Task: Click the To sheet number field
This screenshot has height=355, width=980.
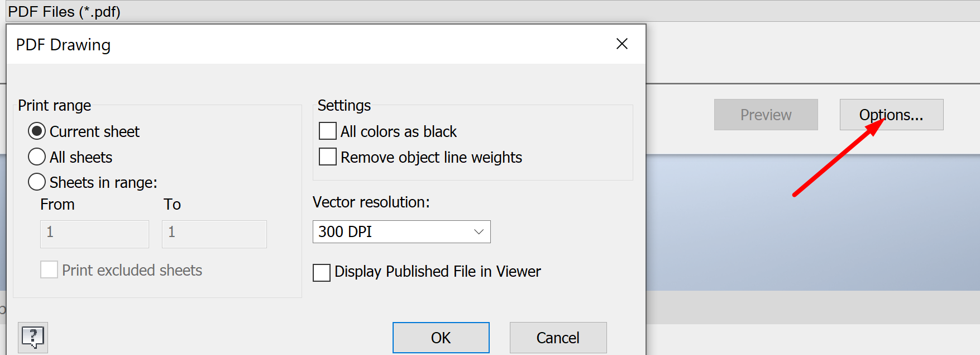Action: 214,234
